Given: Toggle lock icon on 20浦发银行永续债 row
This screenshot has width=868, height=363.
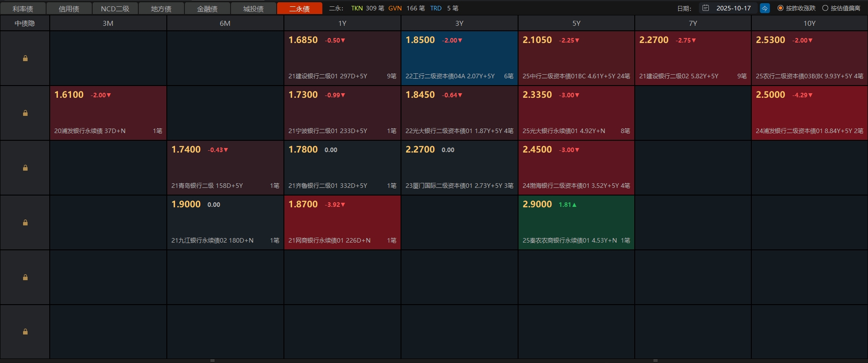Looking at the screenshot, I should 25,113.
